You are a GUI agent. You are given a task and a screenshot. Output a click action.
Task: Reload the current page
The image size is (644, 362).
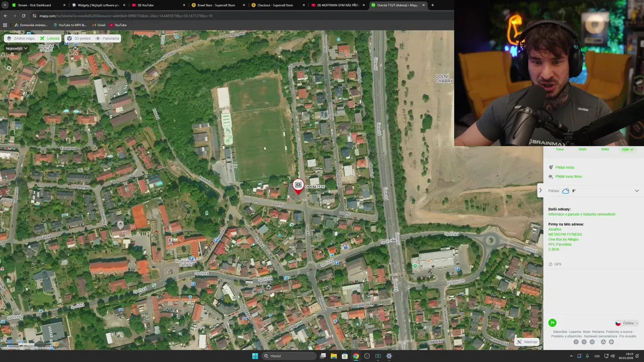click(23, 16)
